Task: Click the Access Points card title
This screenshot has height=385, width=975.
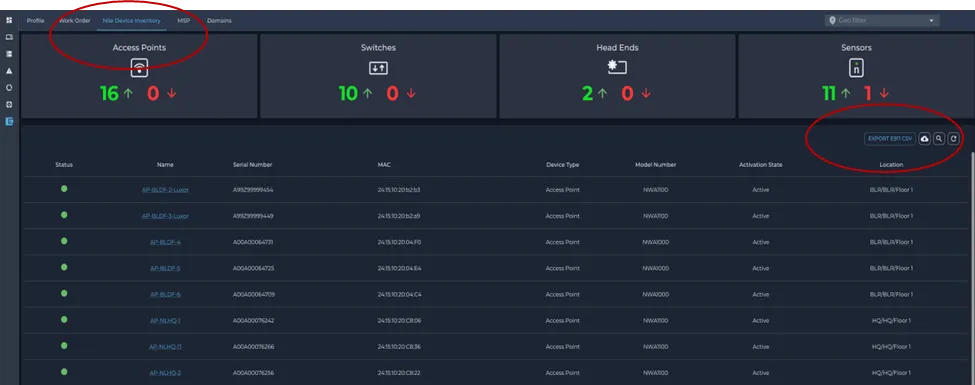Action: [x=139, y=47]
